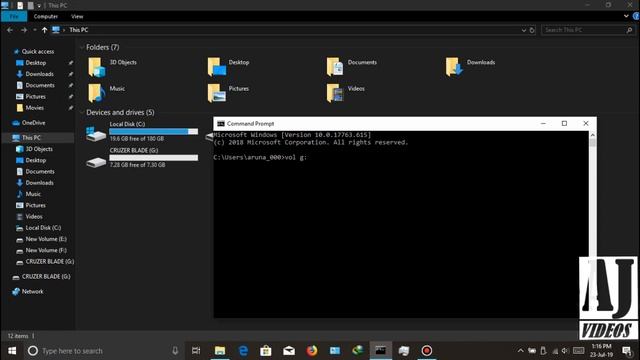
Task: Click the '12 items' status bar text
Action: [18, 336]
